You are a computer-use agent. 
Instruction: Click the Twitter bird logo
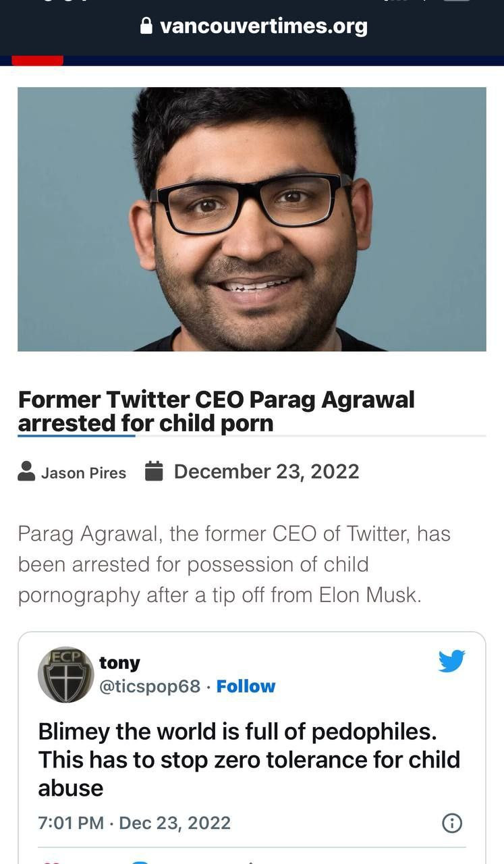tap(451, 661)
